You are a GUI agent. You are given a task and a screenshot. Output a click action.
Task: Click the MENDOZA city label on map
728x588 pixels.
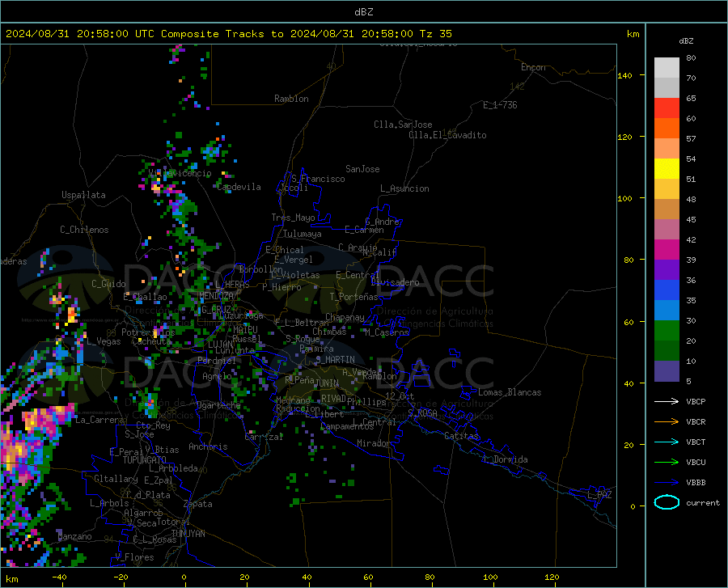(x=216, y=295)
